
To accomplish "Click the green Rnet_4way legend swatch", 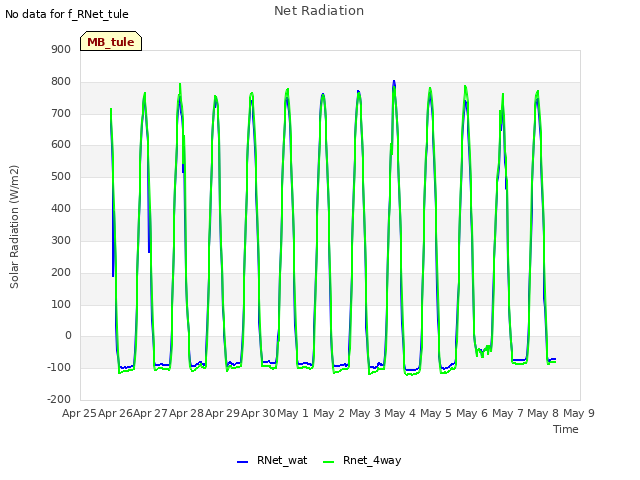I will pyautogui.click(x=328, y=462).
